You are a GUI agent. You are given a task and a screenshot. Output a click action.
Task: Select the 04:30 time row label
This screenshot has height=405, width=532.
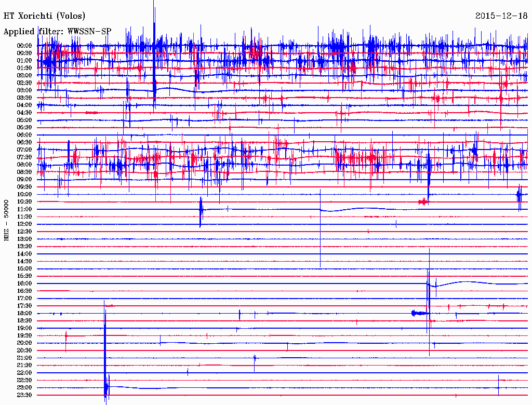(x=24, y=113)
